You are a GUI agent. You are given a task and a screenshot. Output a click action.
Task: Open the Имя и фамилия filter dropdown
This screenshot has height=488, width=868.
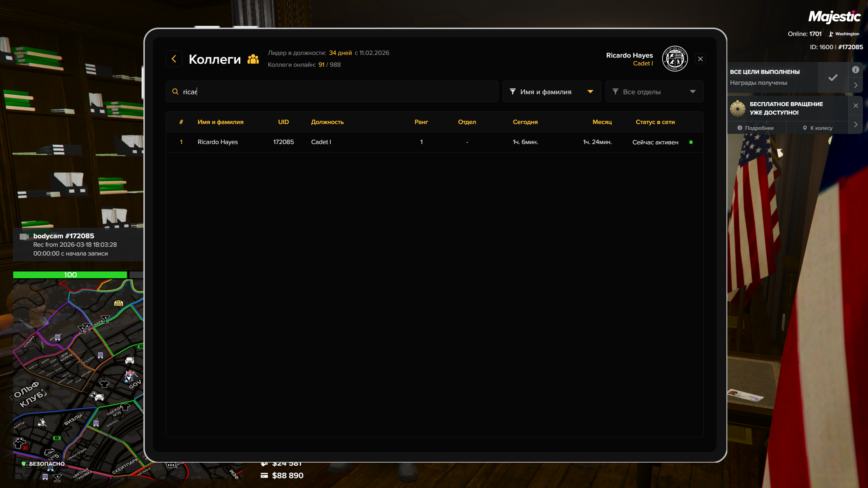(552, 91)
